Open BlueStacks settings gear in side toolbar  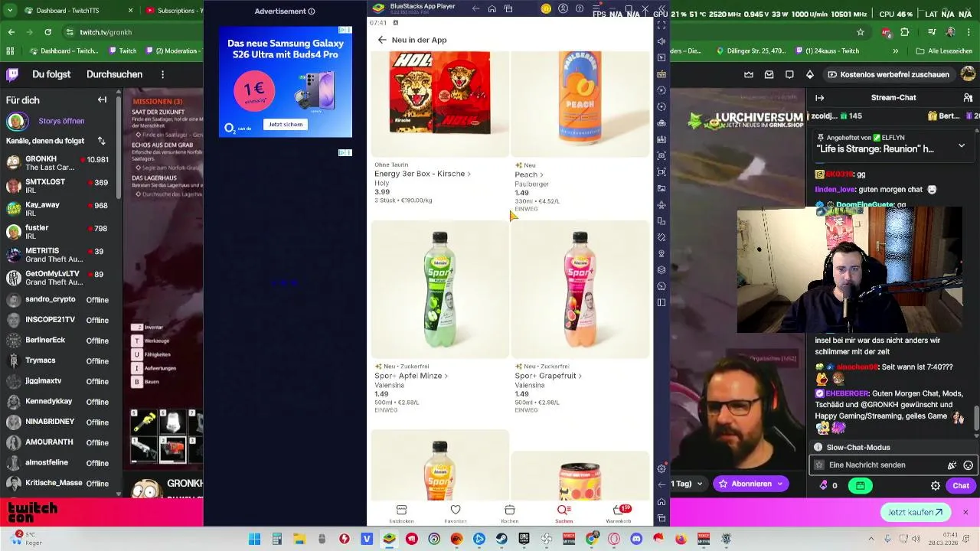[x=661, y=468]
